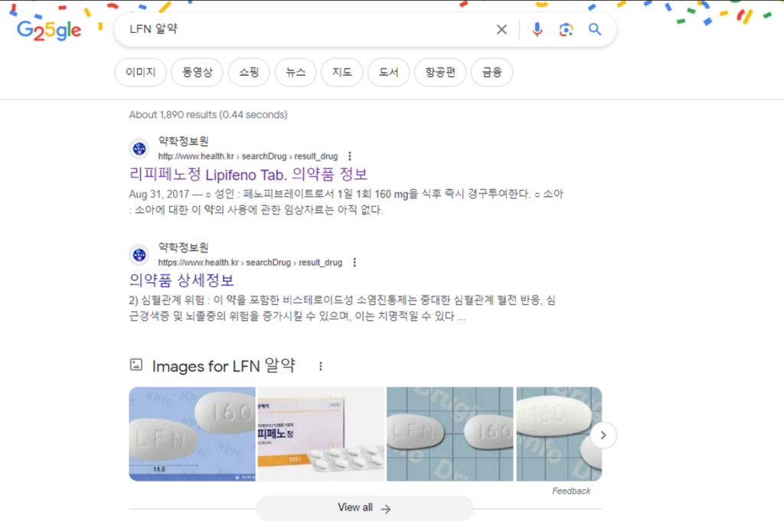Image resolution: width=784 pixels, height=532 pixels.
Task: Click the Feedback link under images
Action: pyautogui.click(x=571, y=491)
